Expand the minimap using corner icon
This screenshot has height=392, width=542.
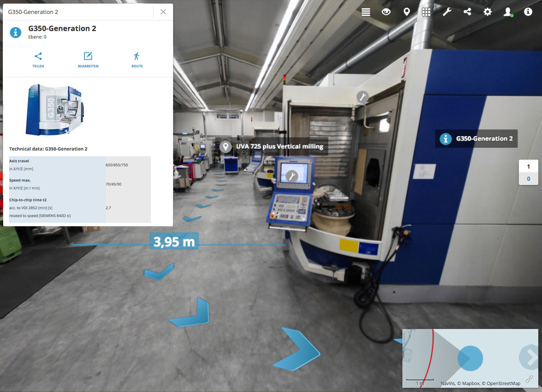529,379
